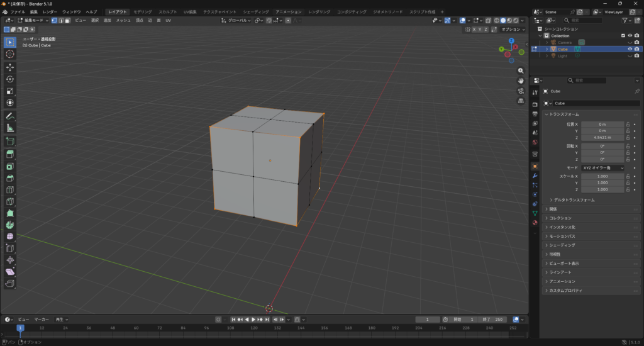Click the magnifier zoom icon in viewport

[x=521, y=70]
